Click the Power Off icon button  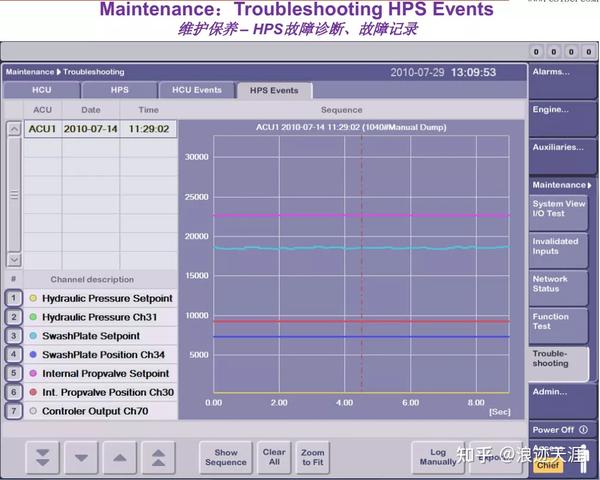coord(583,429)
